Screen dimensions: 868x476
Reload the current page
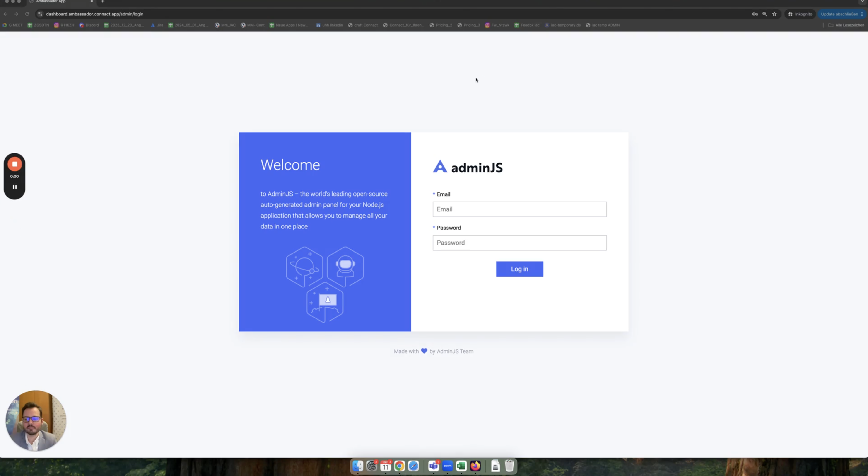[27, 14]
